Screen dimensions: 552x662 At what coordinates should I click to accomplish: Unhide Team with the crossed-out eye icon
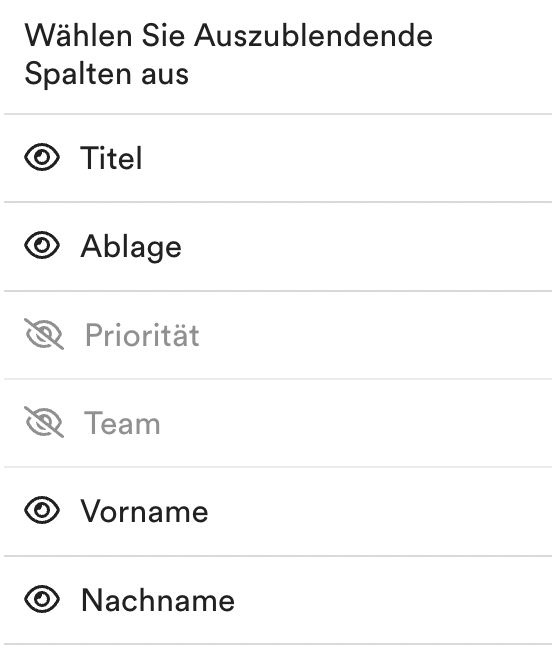click(44, 422)
